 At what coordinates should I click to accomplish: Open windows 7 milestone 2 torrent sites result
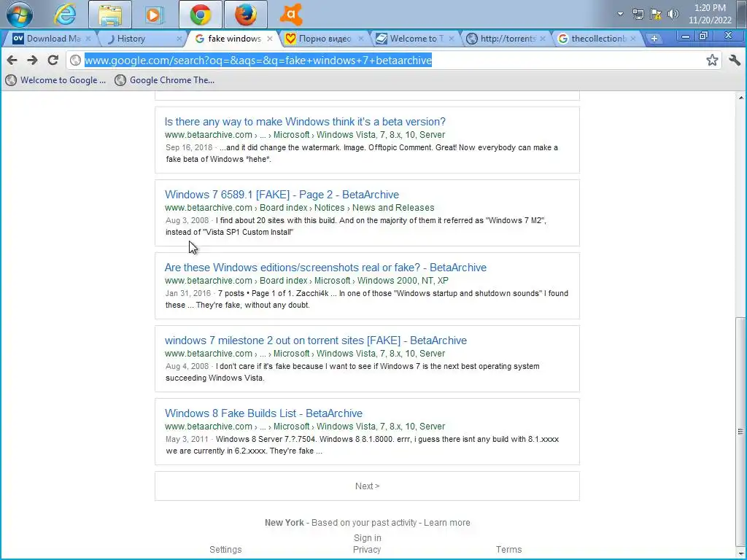(315, 340)
